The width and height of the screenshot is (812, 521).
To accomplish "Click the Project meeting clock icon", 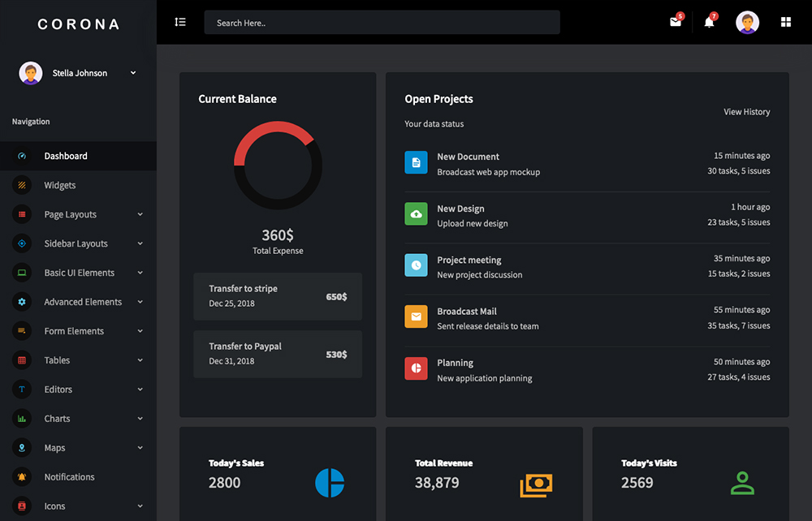I will 416,265.
